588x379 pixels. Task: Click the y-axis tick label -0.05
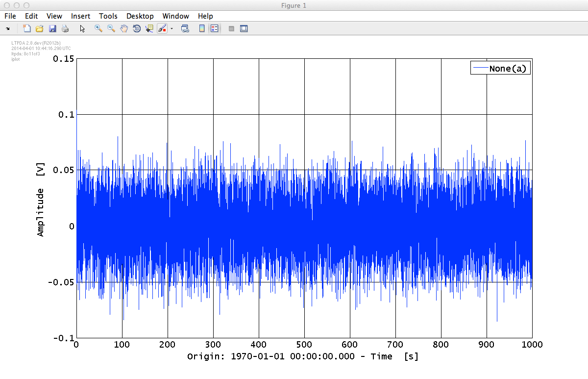tap(61, 282)
